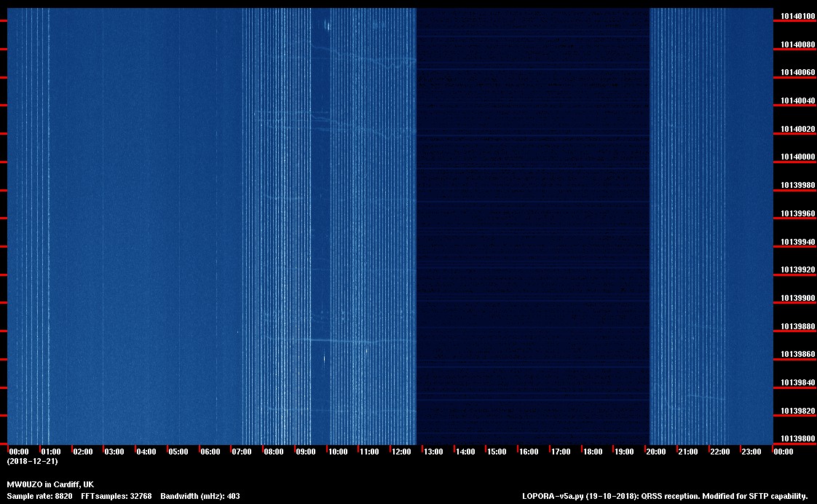Image resolution: width=817 pixels, height=504 pixels.
Task: Click the MW0UZO in Cardiff, UK caption
Action: click(50, 484)
